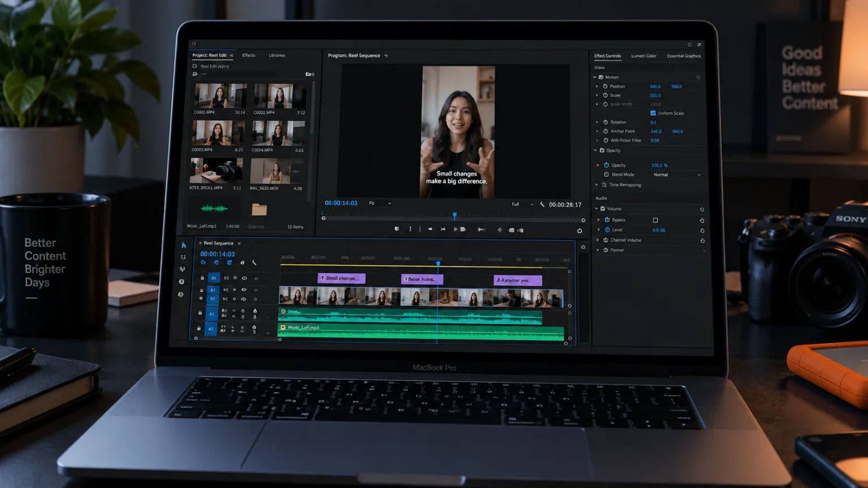Play the Reel Sequence in Program Monitor
The width and height of the screenshot is (868, 488).
point(455,229)
